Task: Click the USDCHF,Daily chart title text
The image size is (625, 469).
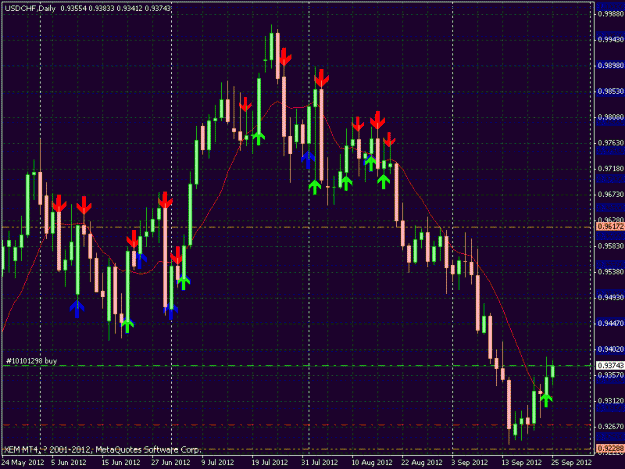Action: (30, 8)
